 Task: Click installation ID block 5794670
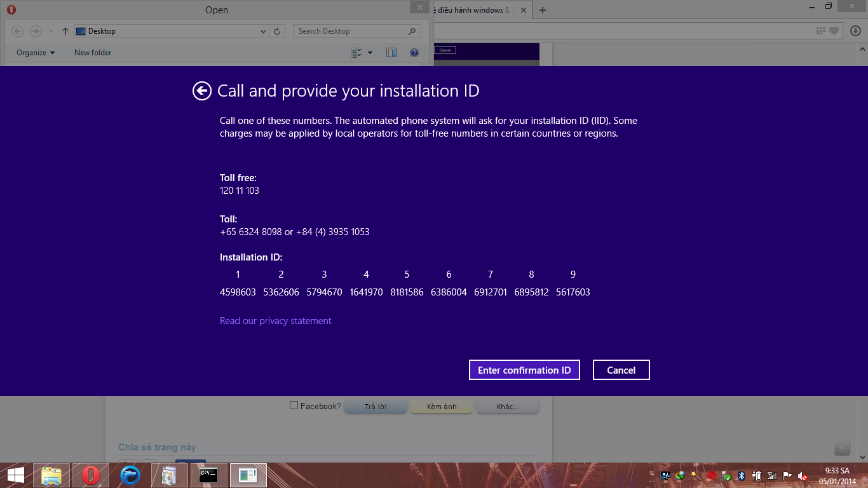[x=324, y=292]
